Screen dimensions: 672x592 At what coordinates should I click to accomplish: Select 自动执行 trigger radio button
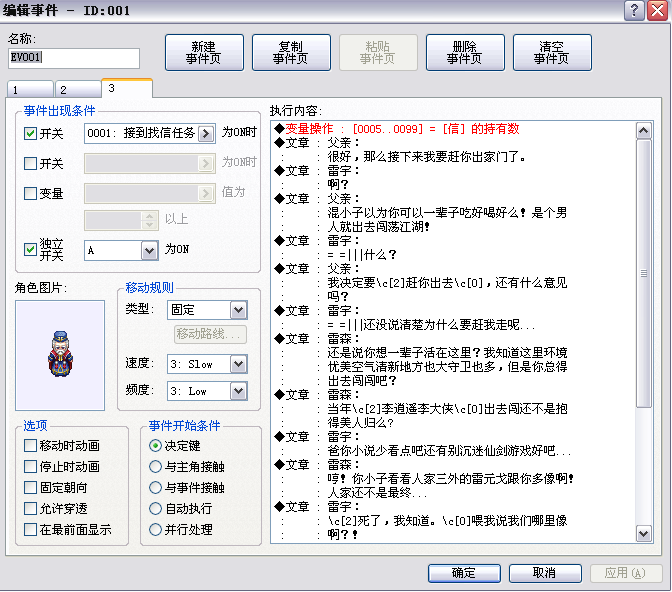(x=155, y=508)
